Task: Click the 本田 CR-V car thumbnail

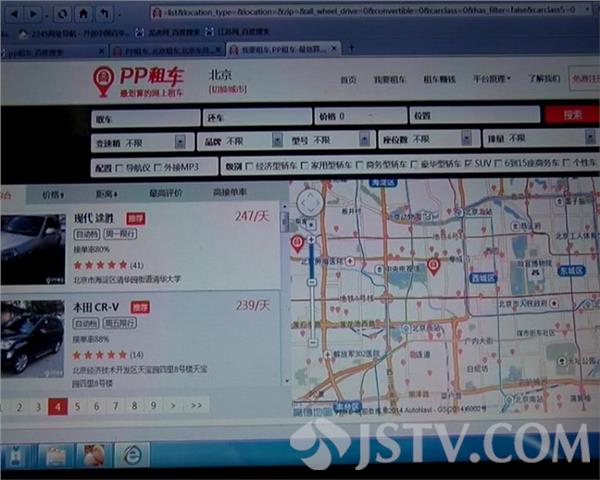Action: tap(32, 338)
